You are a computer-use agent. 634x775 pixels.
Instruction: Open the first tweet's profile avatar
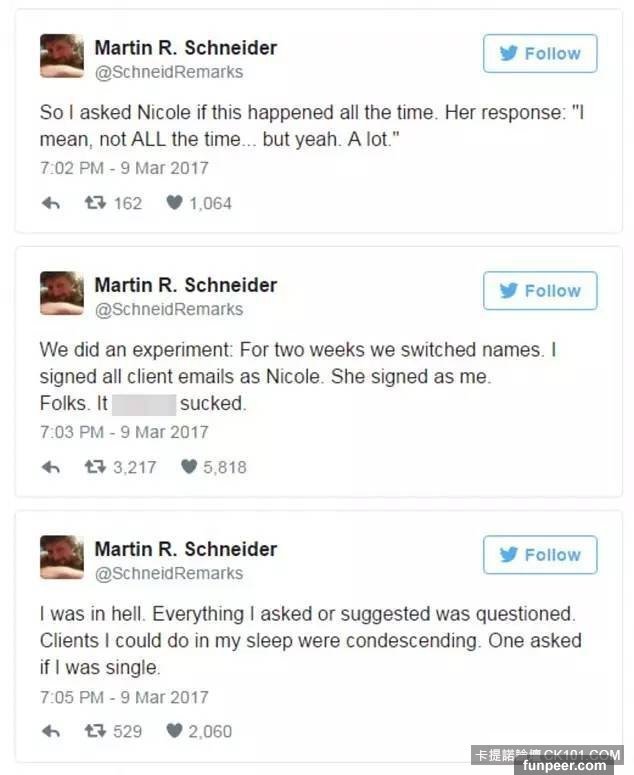(x=62, y=57)
